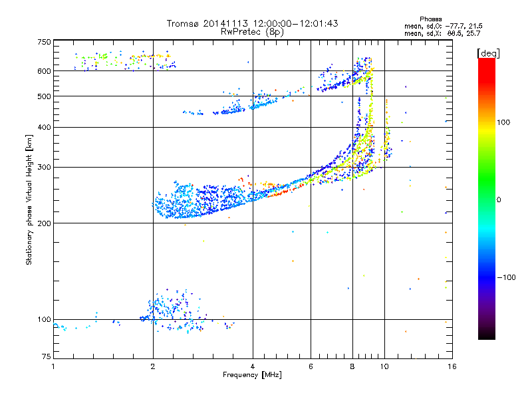The image size is (532, 399).
Task: Select the "mean, sd,X: 88.5, 25.7" line
Action: click(x=442, y=33)
